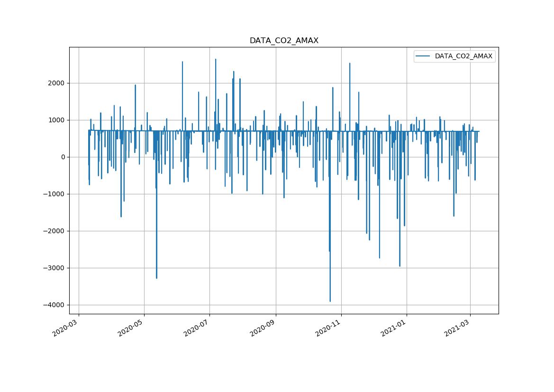Click the deepest spike tip near −3900
Screen dimensions: 554x392
pos(330,301)
